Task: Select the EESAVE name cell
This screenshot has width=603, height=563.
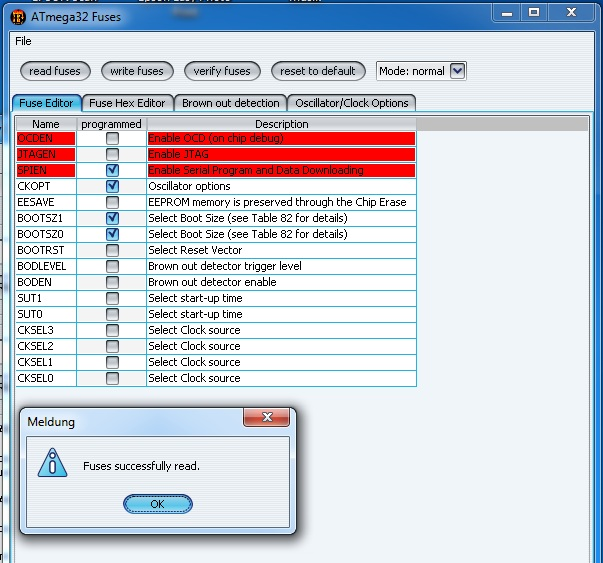Action: coord(46,202)
